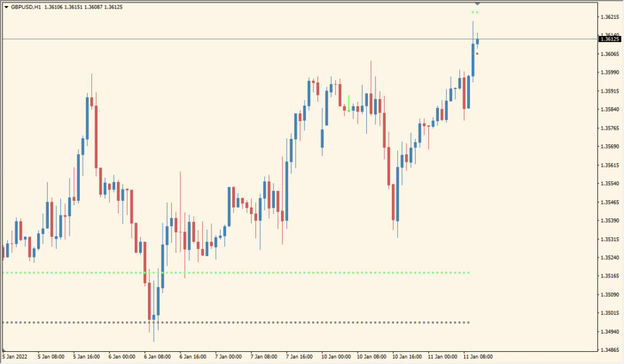The width and height of the screenshot is (624, 364).
Task: Click price axis label 1.35015
Action: tap(609, 313)
